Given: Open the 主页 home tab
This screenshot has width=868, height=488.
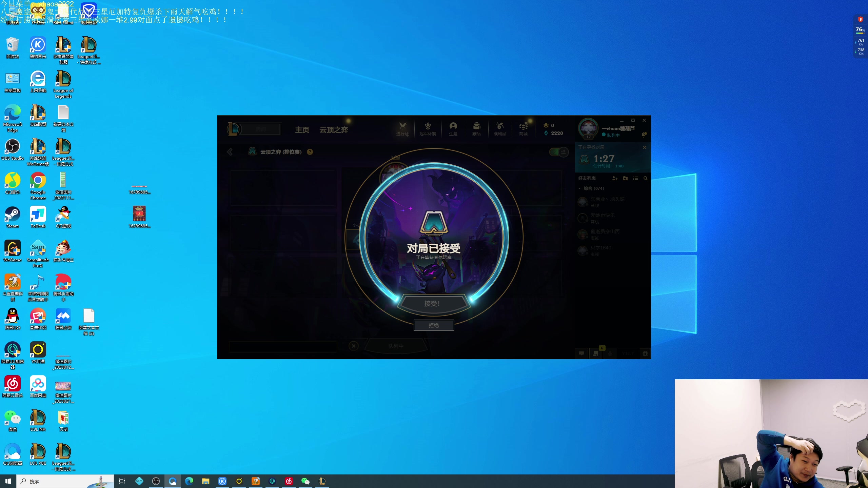Looking at the screenshot, I should tap(302, 130).
